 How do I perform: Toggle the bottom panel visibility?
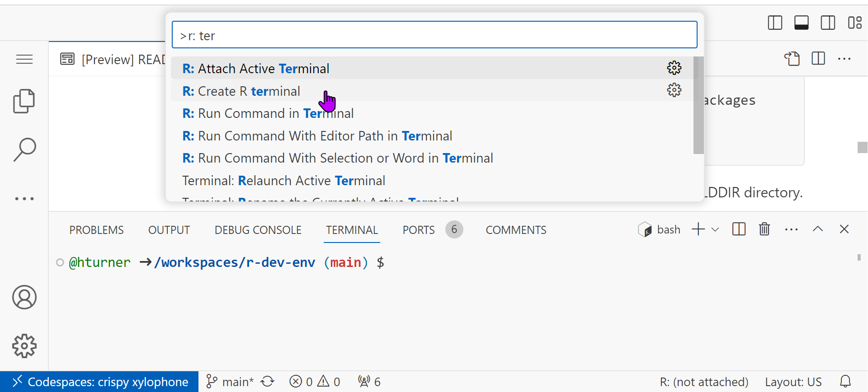pos(802,23)
